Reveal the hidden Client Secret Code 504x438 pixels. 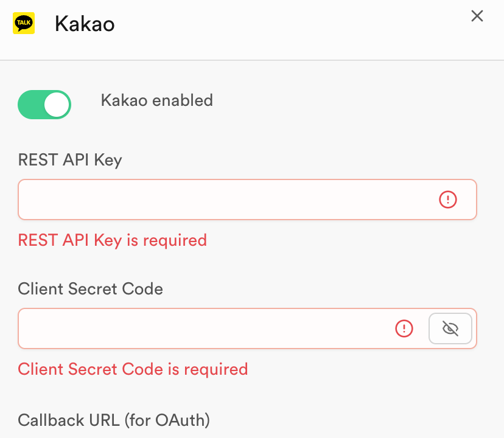tap(450, 328)
